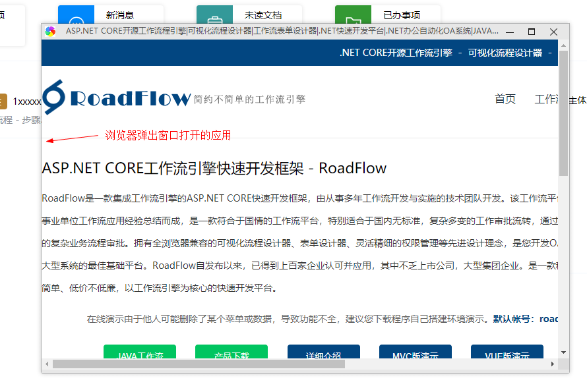The width and height of the screenshot is (587, 392).
Task: Click the paragraph line starting 大型系统的最佳基础平台
Action: pos(300,266)
